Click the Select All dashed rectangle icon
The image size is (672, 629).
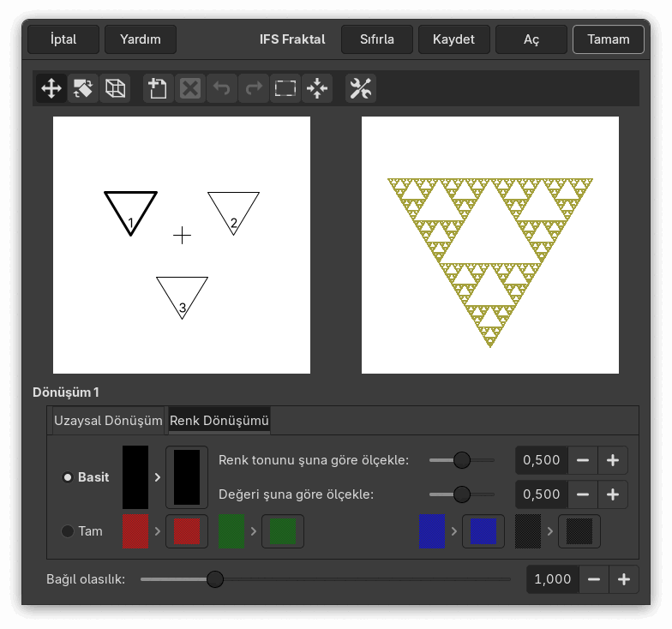point(285,89)
